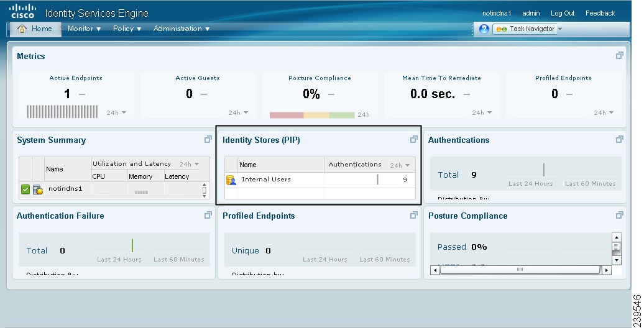Click Last 24 Hours under Unique Profiled Endpoints
644x328 pixels.
[325, 260]
